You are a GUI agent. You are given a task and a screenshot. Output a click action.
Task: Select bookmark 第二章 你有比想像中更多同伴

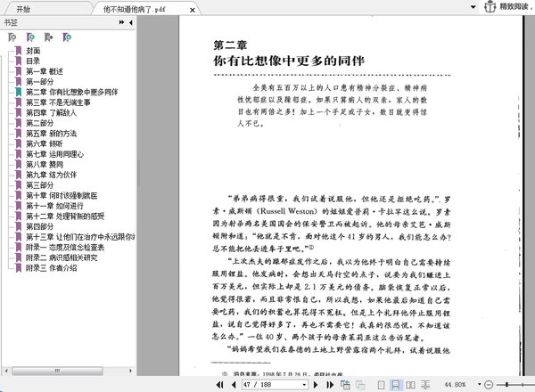72,92
